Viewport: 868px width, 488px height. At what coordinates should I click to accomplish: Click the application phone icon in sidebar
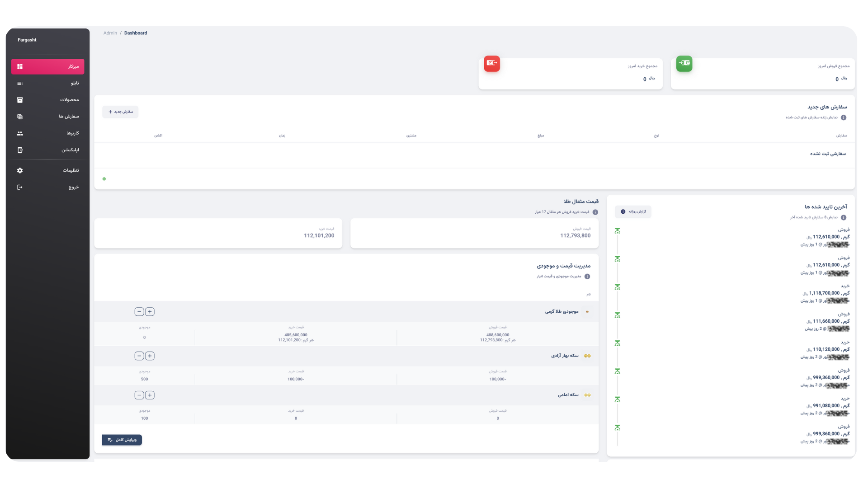click(20, 150)
